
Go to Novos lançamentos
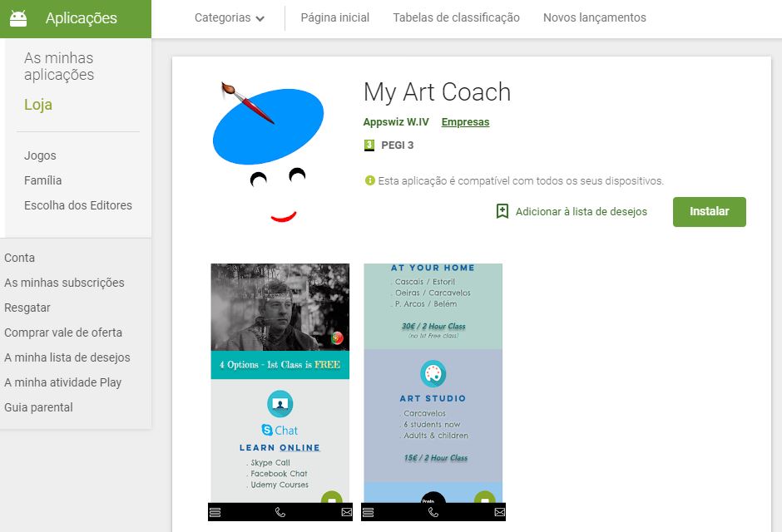(595, 18)
